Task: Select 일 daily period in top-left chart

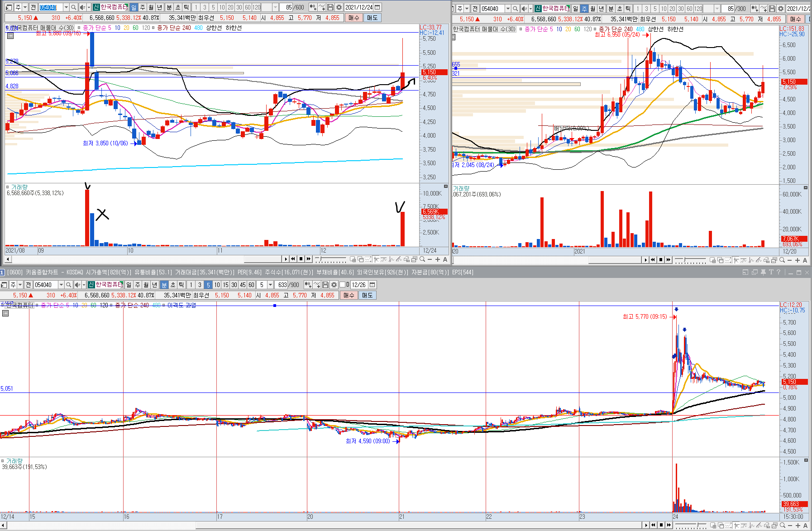Action: pyautogui.click(x=134, y=7)
